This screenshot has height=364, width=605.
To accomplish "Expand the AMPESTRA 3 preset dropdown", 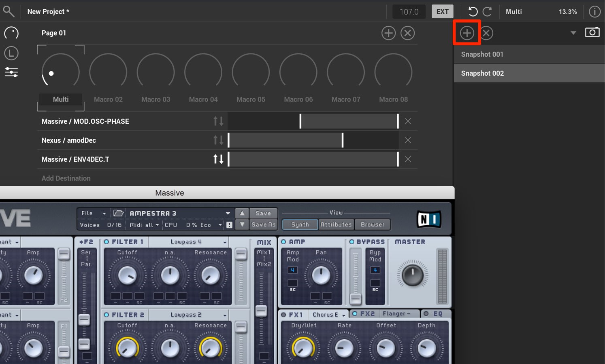I will (228, 213).
